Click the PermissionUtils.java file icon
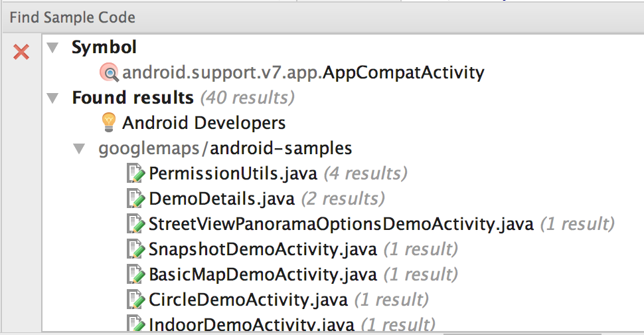This screenshot has width=644, height=335. click(x=135, y=173)
